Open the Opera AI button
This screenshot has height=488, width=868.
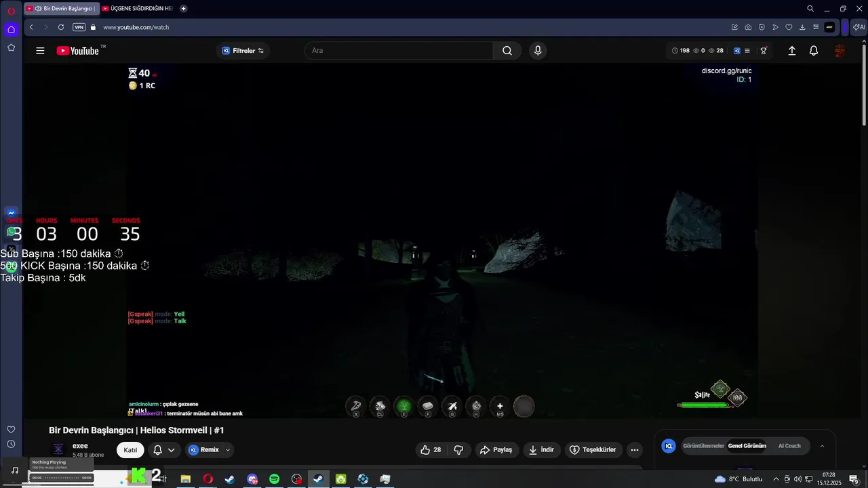pos(859,27)
